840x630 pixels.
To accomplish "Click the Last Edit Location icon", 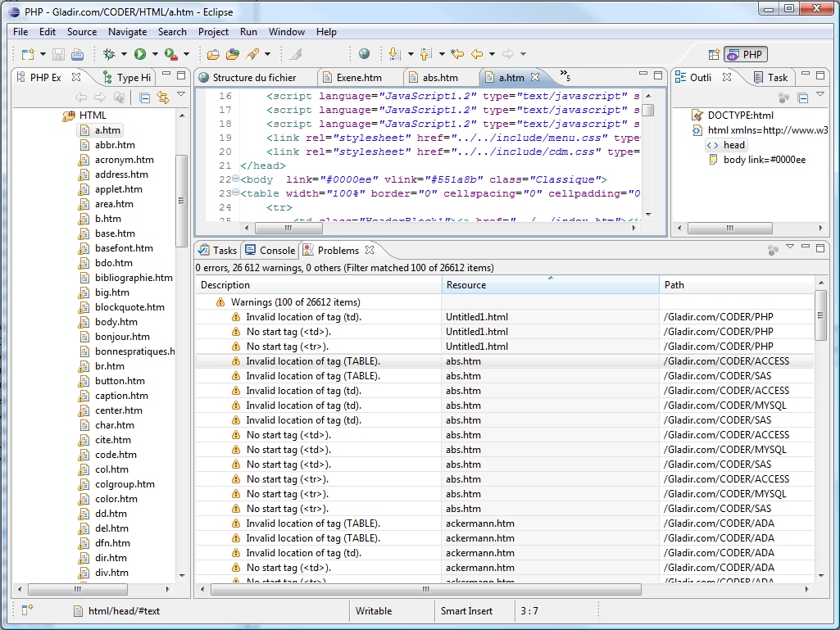I will (x=457, y=54).
